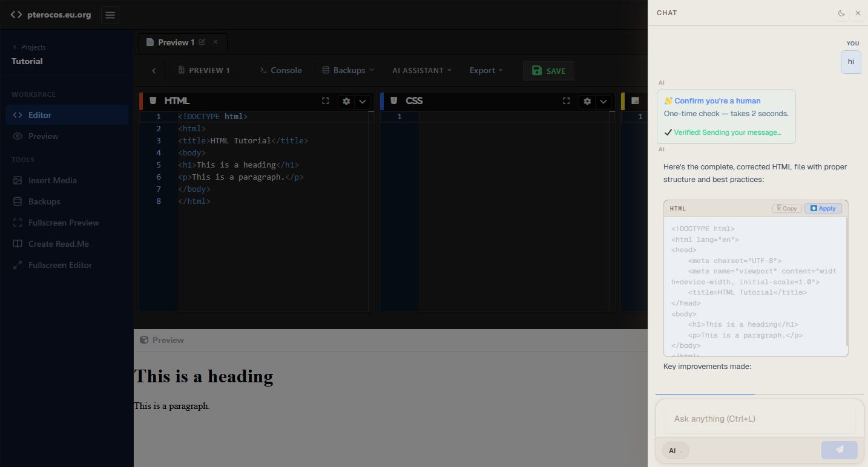Click the Editor code brackets icon
Screen dimensions: 868x467
point(18,115)
